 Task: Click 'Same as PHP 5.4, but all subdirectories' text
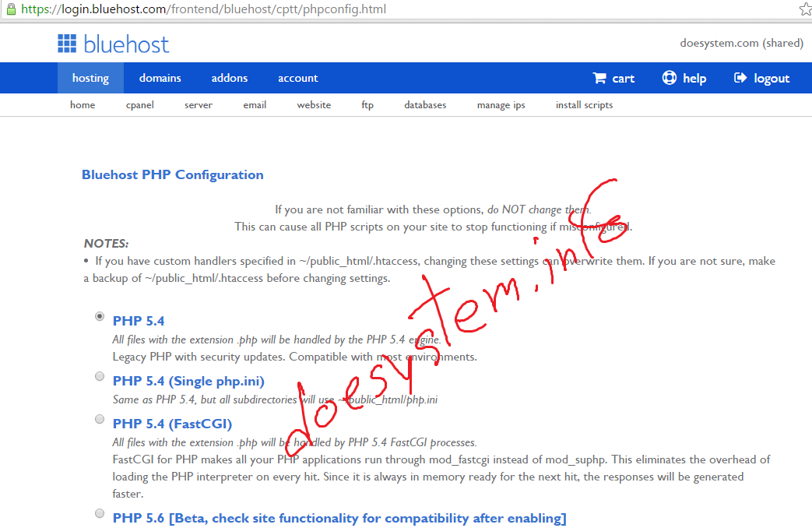pyautogui.click(x=205, y=400)
